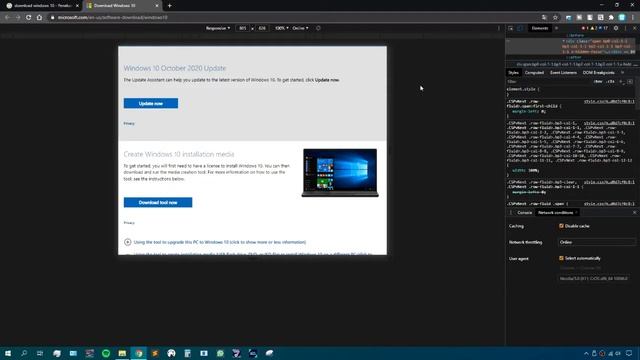The image size is (640, 360).
Task: Bookmark this page with the star icon
Action: [555, 18]
